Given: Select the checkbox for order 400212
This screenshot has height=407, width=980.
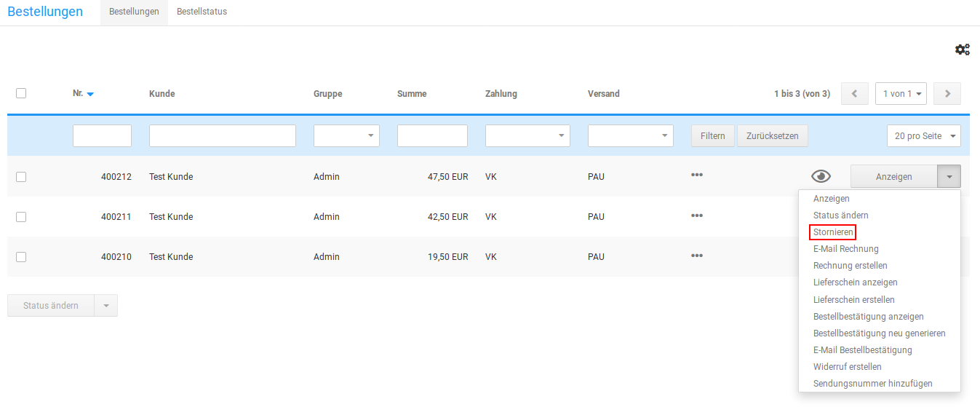Looking at the screenshot, I should tap(21, 176).
